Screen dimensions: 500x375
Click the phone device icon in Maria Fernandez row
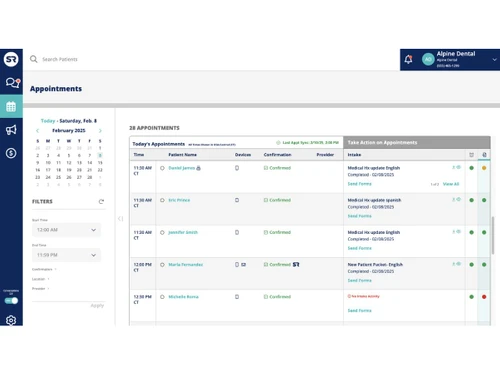(x=237, y=264)
